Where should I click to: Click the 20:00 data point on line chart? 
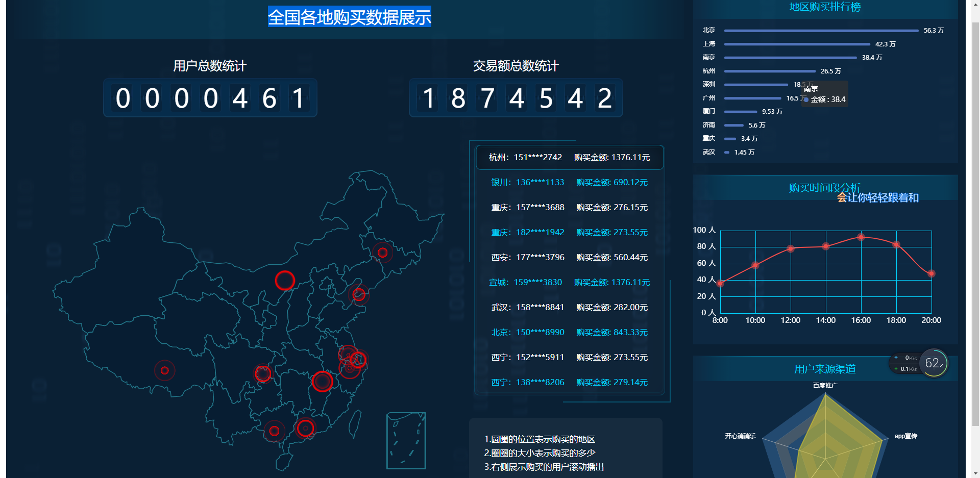click(x=932, y=273)
